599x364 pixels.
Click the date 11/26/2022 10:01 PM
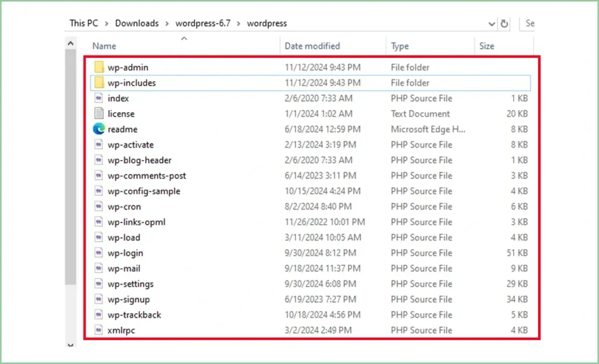(x=325, y=222)
